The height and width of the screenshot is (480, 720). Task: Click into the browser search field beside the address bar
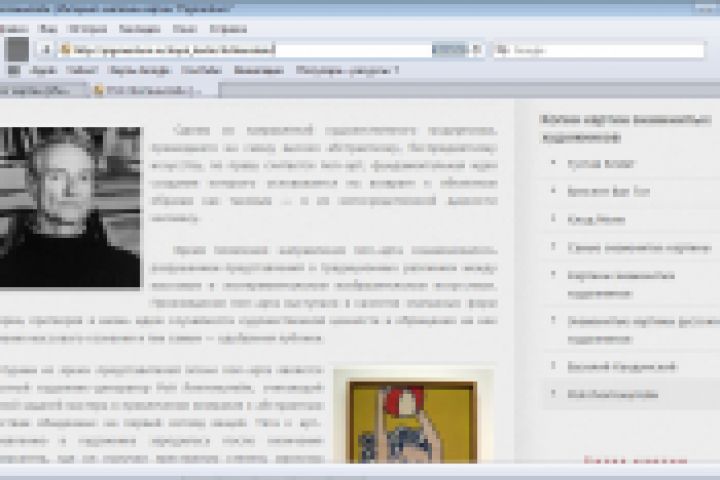click(599, 50)
